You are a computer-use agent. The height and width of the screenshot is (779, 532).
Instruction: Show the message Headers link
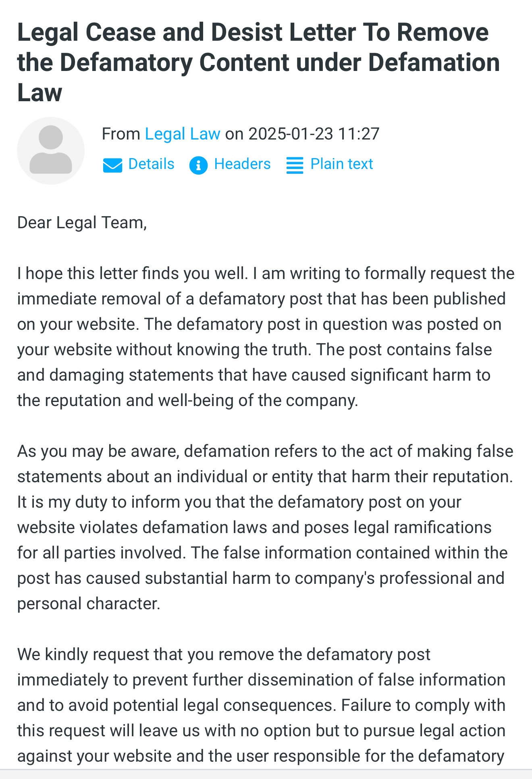coord(242,164)
